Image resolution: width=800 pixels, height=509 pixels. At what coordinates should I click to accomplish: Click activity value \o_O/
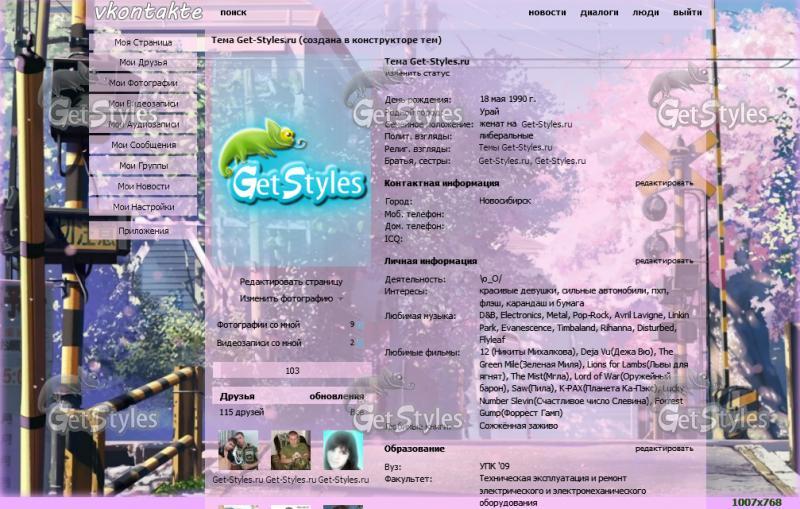[490, 279]
